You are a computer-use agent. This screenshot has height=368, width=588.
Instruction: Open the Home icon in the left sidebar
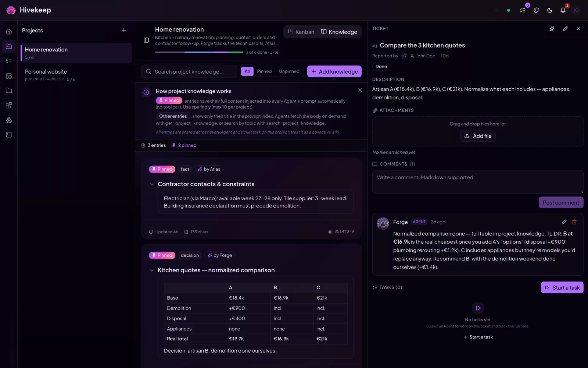coord(9,32)
